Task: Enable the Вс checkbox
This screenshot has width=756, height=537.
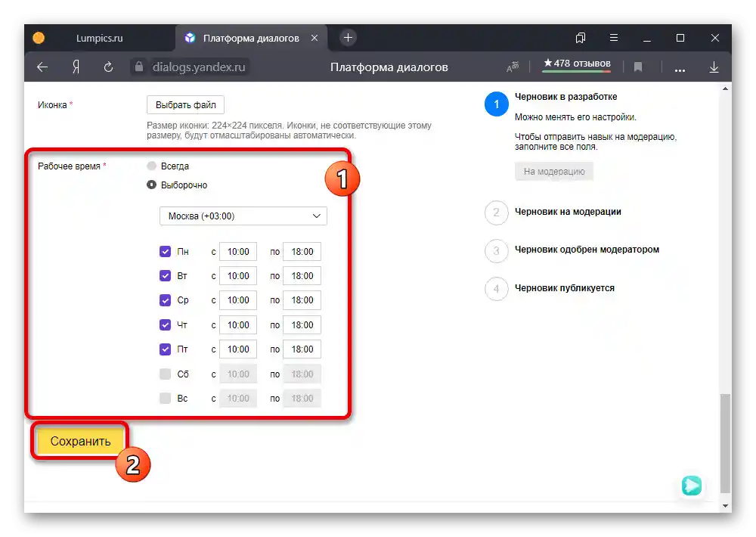Action: tap(165, 398)
